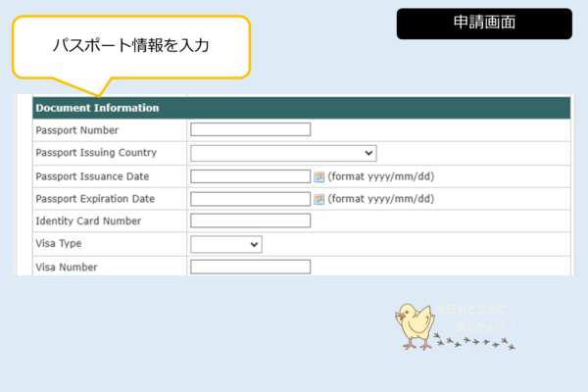Click the black 申請画面 label

click(x=484, y=24)
